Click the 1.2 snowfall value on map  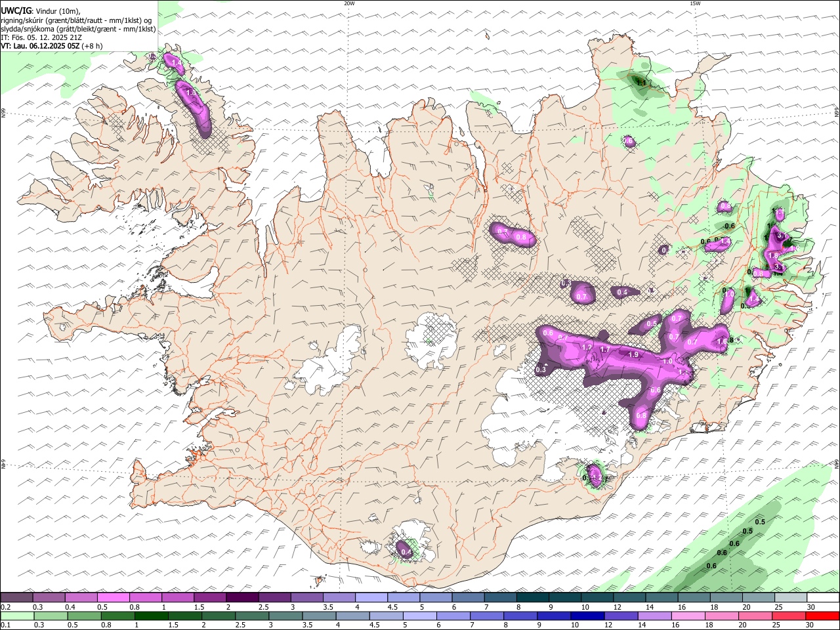pyautogui.click(x=587, y=347)
